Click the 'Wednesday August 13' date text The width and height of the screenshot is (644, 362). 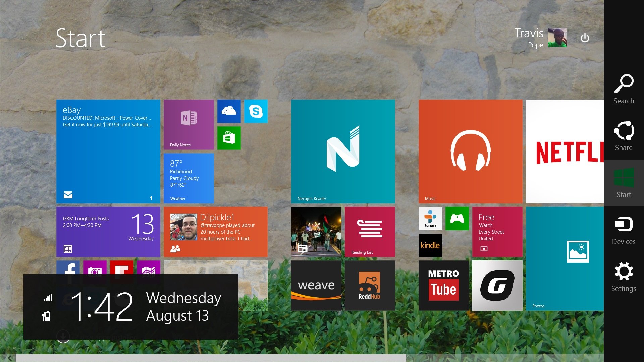tap(183, 307)
